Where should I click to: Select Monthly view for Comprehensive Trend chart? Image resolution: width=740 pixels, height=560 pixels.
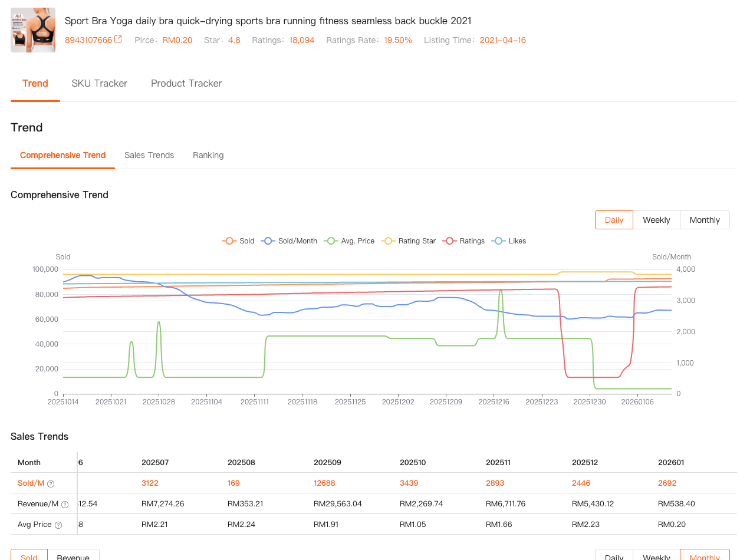pos(705,220)
